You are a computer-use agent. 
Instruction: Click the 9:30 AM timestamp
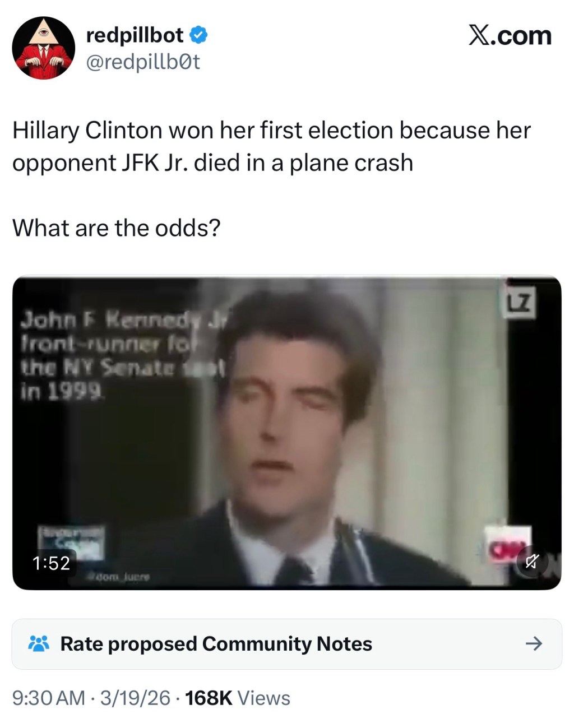(x=49, y=698)
